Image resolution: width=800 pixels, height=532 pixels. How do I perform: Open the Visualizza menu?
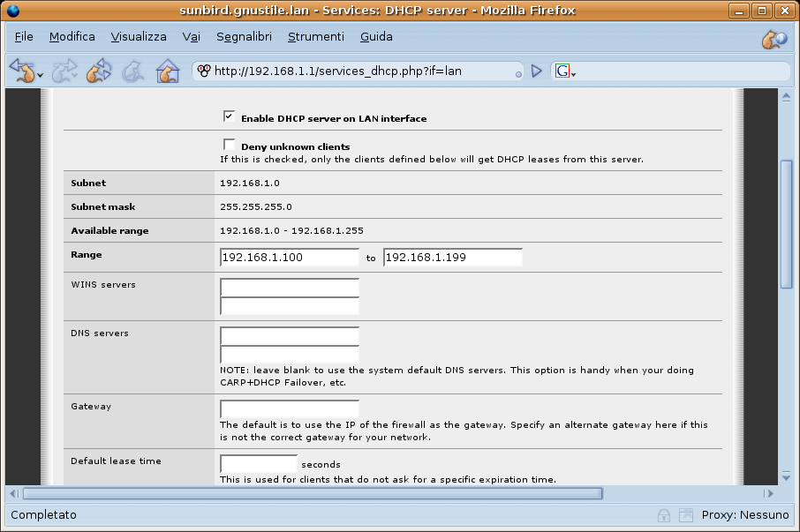tap(139, 37)
